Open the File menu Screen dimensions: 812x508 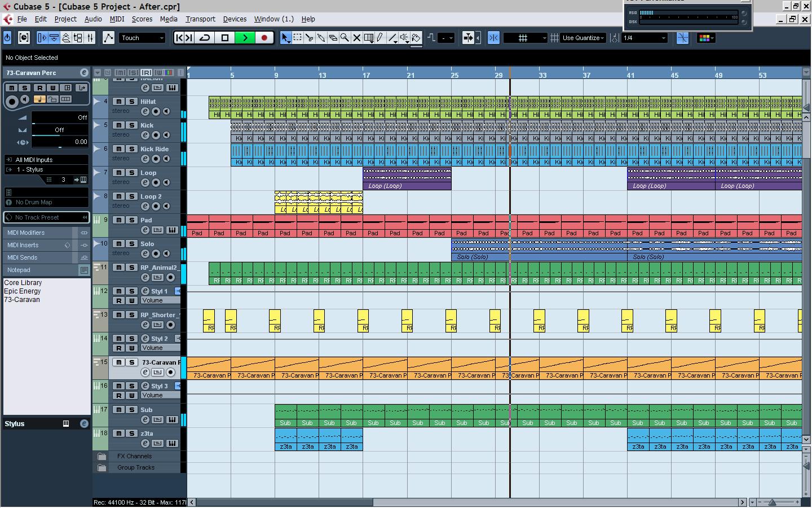[x=22, y=19]
